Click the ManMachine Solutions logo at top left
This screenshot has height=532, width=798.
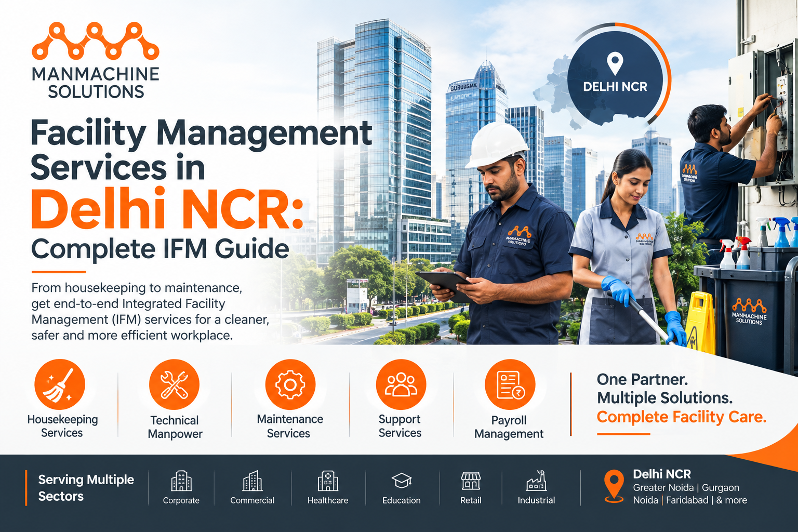coord(96,61)
